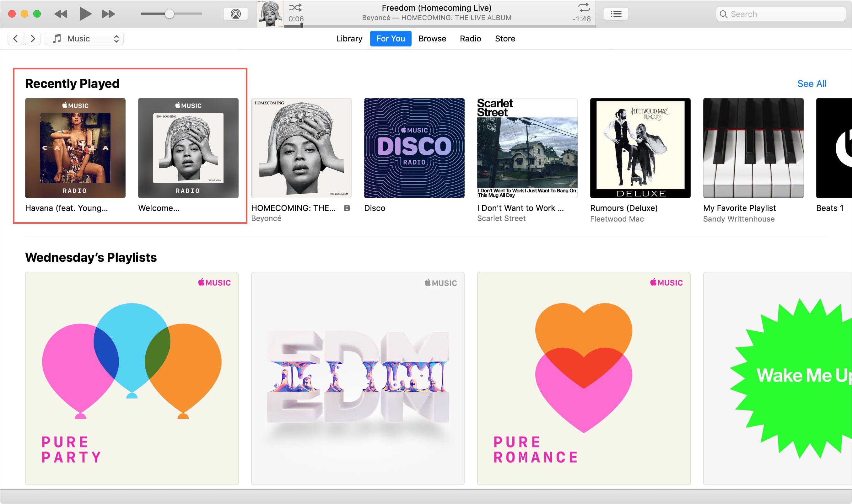The image size is (852, 504).
Task: Expand the Music source dropdown selector
Action: click(117, 39)
